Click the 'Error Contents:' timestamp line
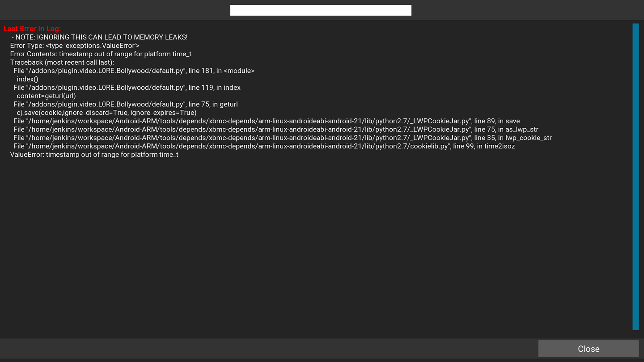Image resolution: width=644 pixels, height=362 pixels. [x=101, y=54]
